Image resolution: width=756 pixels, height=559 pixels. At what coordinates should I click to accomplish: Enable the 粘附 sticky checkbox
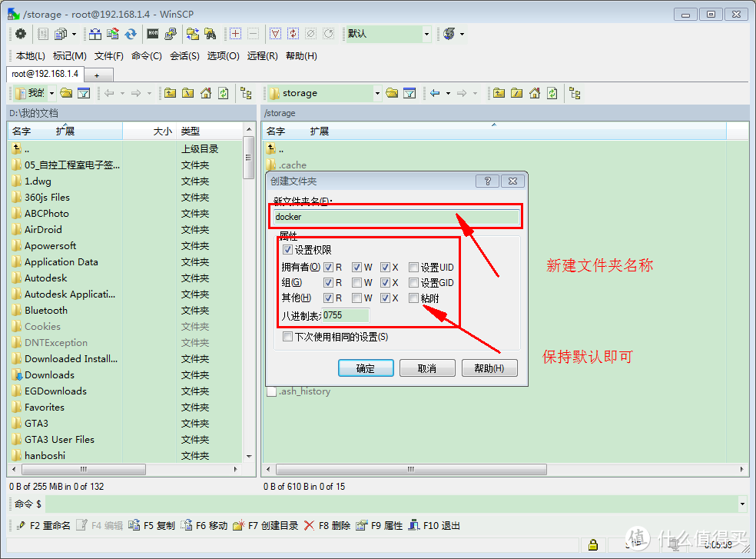413,298
